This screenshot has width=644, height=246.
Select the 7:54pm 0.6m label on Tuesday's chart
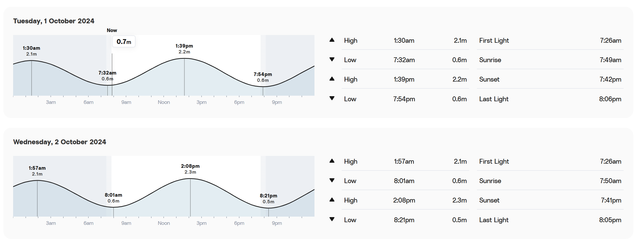click(x=263, y=77)
